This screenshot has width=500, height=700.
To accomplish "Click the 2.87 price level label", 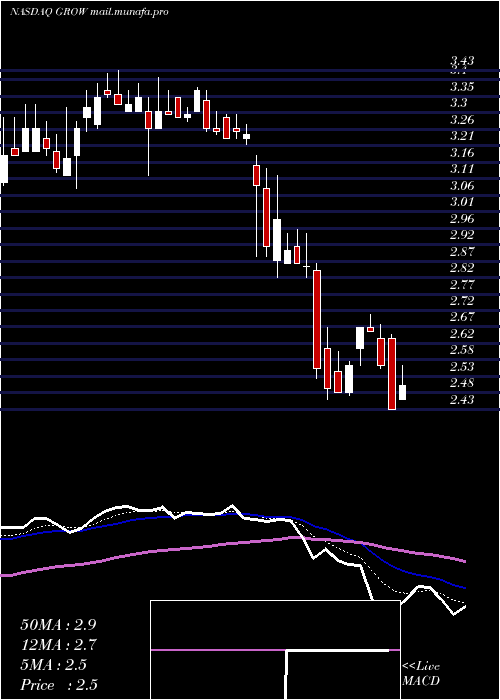I will point(462,251).
